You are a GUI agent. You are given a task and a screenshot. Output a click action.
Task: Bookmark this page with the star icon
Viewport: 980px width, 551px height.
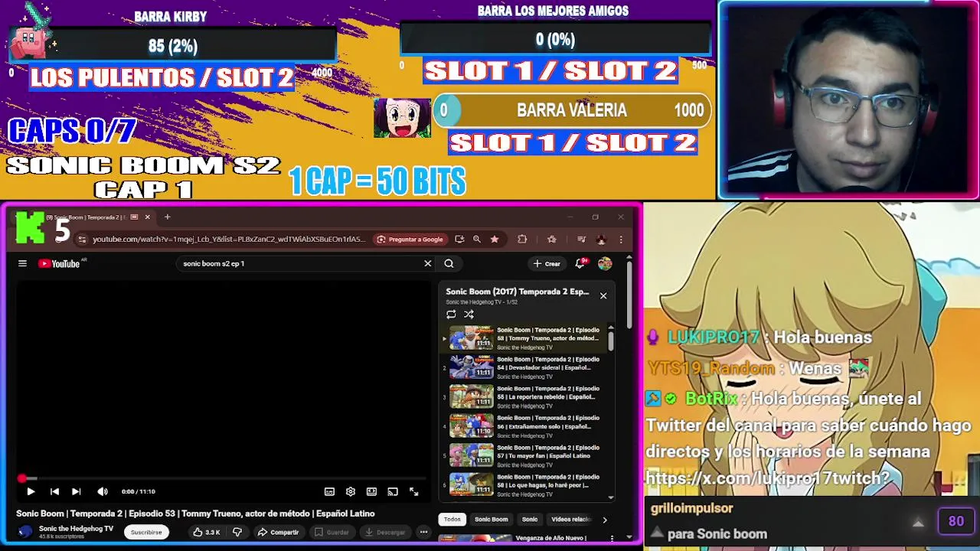click(x=495, y=239)
